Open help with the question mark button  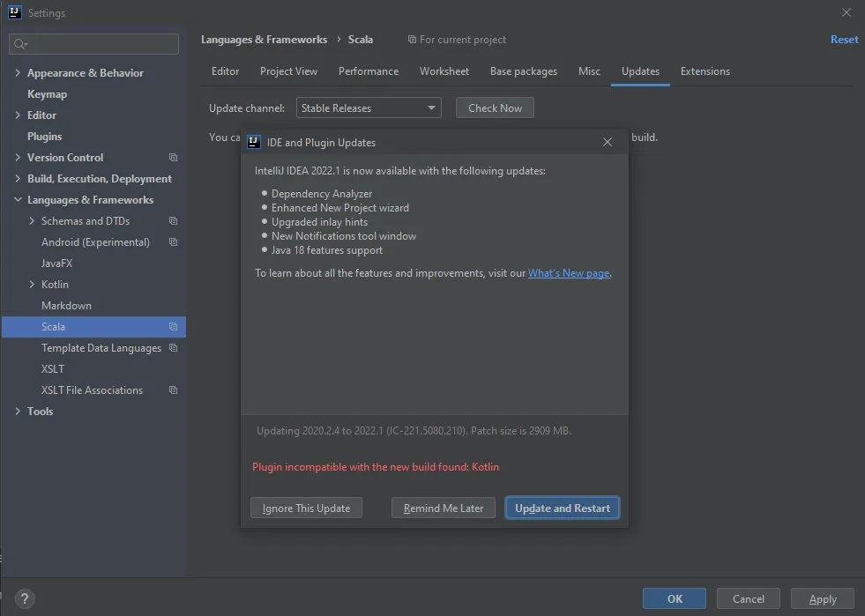25,598
